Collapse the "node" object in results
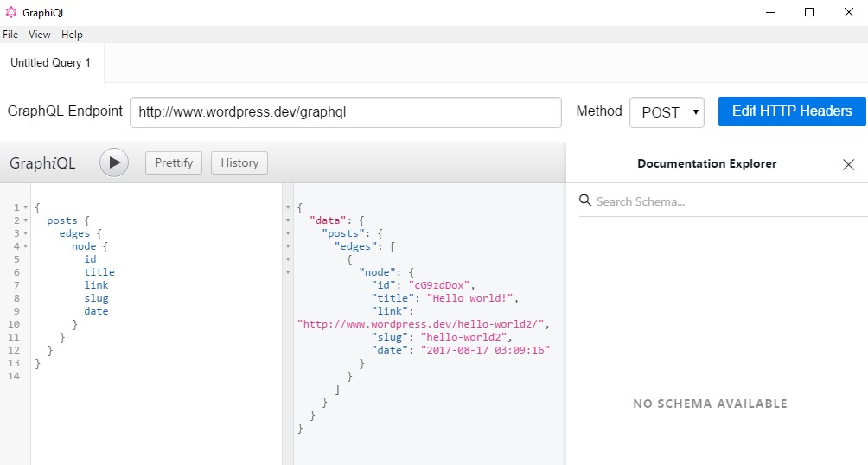Viewport: 868px width, 465px height. point(288,272)
